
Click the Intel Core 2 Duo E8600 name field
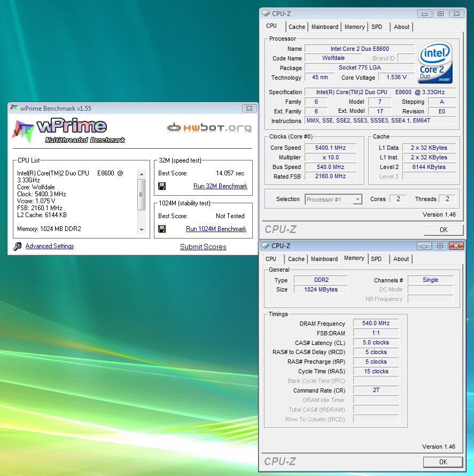click(x=360, y=49)
